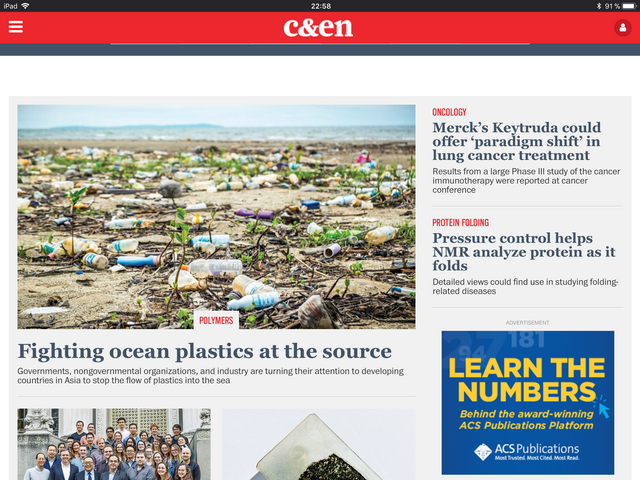Tap the clock time in status bar
This screenshot has height=480, width=640.
coord(320,6)
